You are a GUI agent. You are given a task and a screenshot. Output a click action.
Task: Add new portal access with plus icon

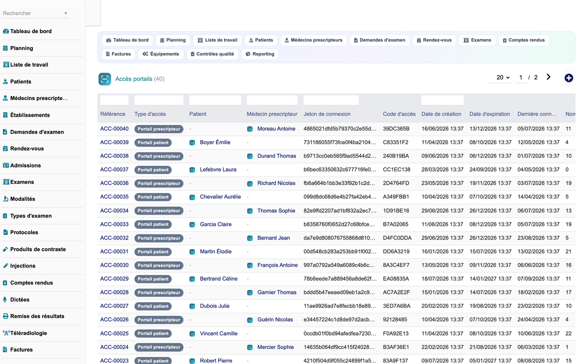click(x=568, y=78)
